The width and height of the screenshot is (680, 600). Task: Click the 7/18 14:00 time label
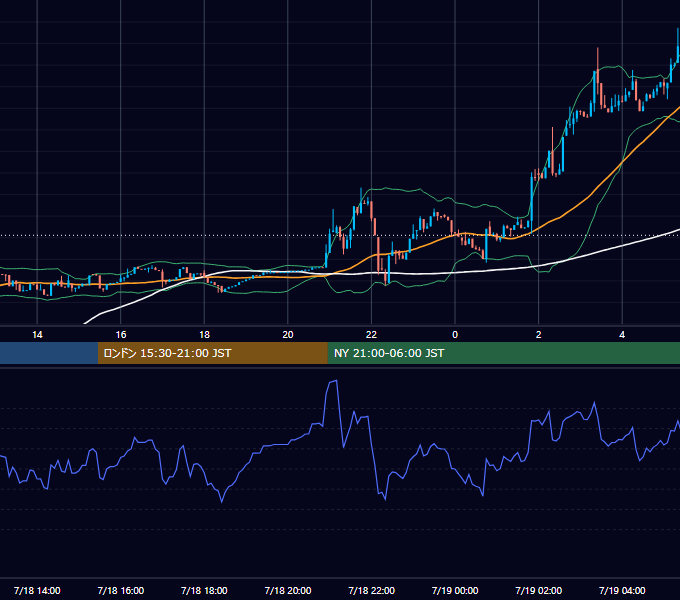pos(37,590)
